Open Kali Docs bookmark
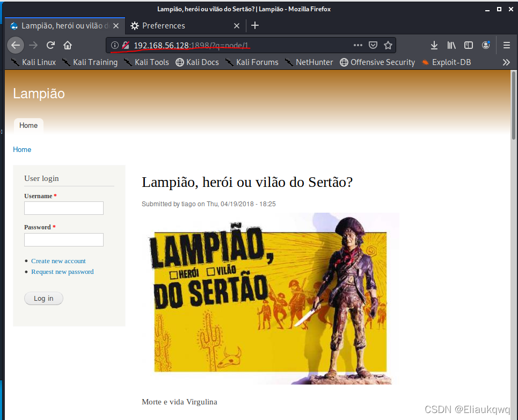 pyautogui.click(x=197, y=62)
